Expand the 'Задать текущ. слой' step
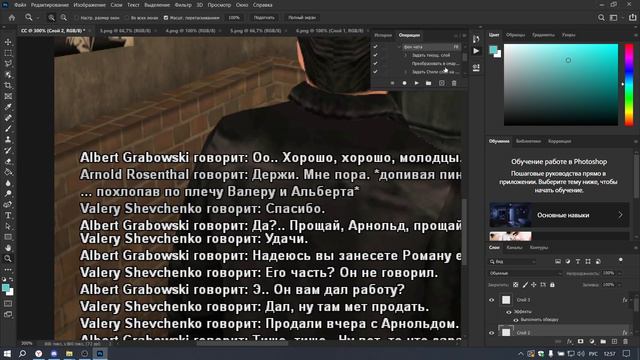The height and width of the screenshot is (360, 640). (406, 55)
